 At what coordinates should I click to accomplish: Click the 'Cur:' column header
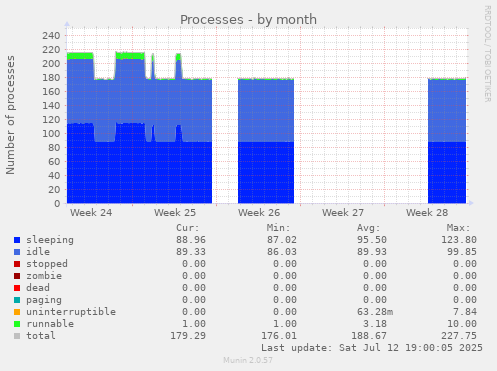point(188,228)
